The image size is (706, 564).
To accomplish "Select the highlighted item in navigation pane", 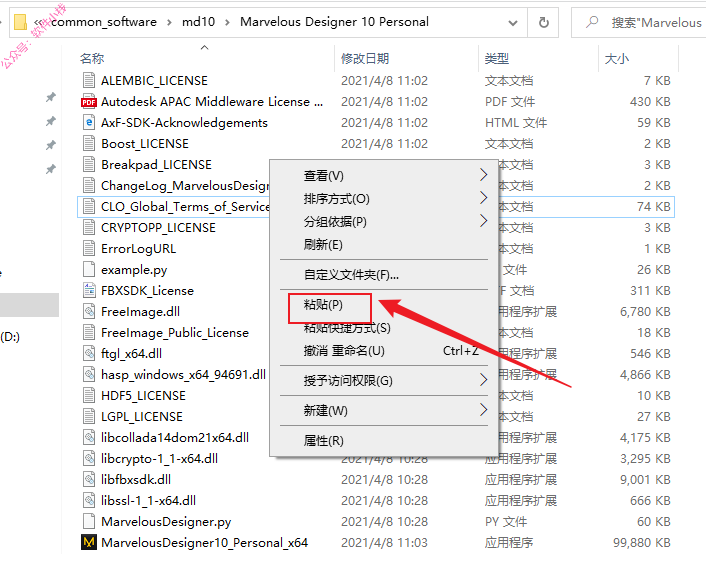I will (29, 305).
